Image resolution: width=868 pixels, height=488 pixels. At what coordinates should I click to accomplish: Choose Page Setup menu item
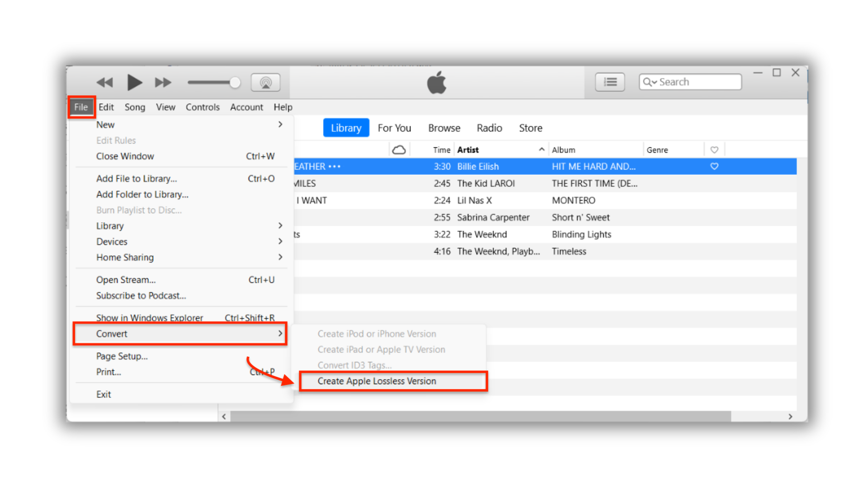(181, 356)
